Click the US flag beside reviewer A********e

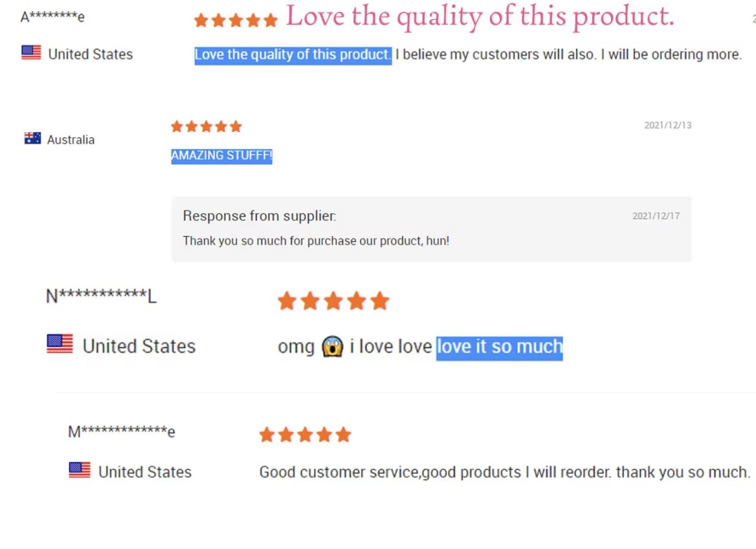click(x=31, y=53)
